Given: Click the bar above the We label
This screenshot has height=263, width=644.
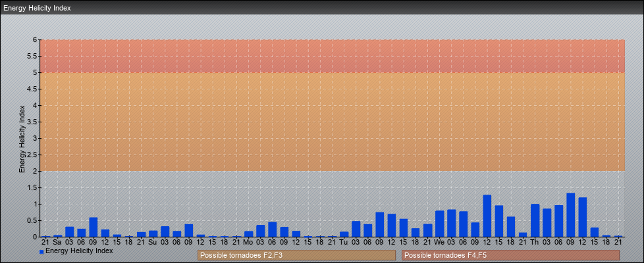Looking at the screenshot, I should (439, 224).
